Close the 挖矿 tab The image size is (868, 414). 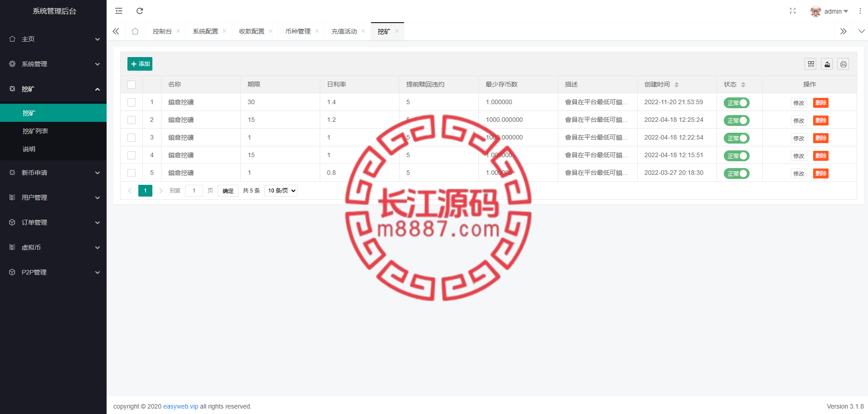click(x=397, y=31)
